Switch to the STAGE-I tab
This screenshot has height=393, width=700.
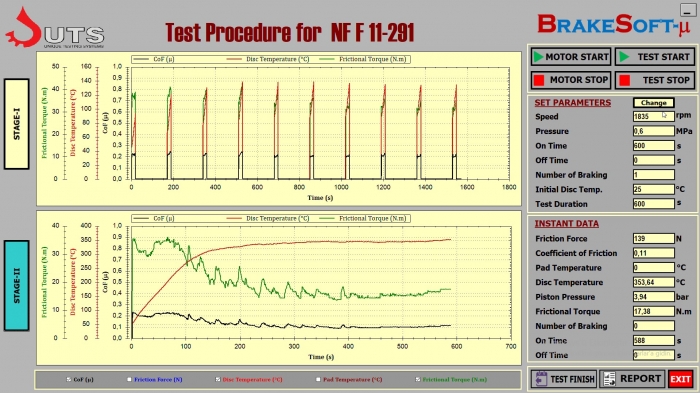coord(17,124)
